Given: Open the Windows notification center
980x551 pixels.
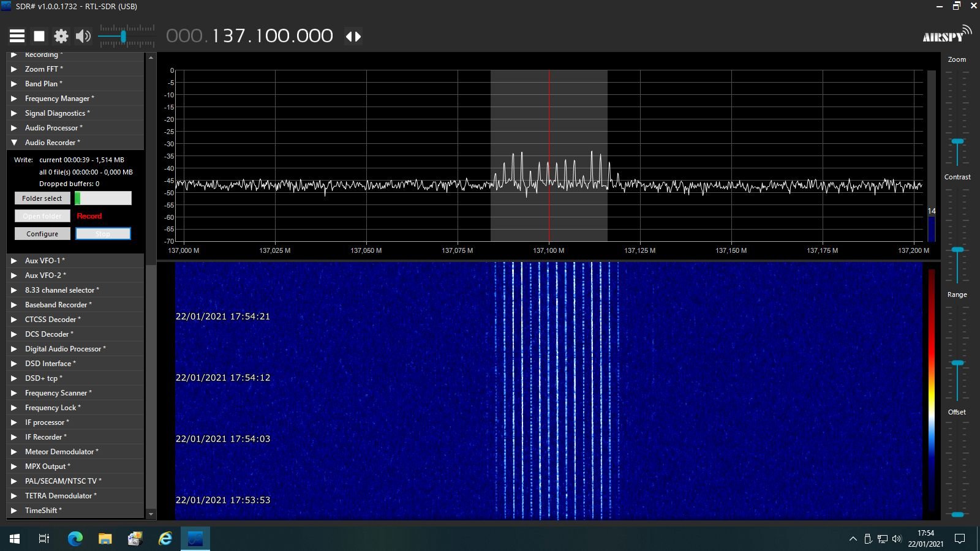Looking at the screenshot, I should point(960,539).
